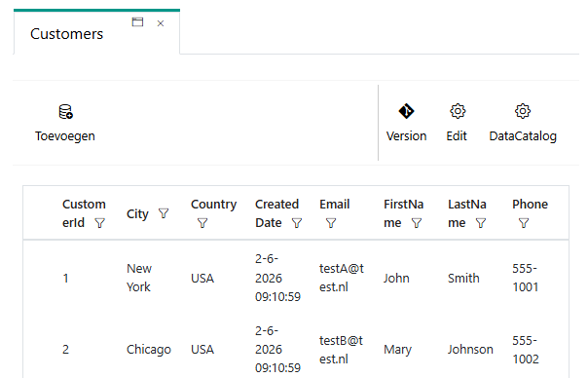
Task: Click the Toevoegen database add icon
Action: (65, 111)
